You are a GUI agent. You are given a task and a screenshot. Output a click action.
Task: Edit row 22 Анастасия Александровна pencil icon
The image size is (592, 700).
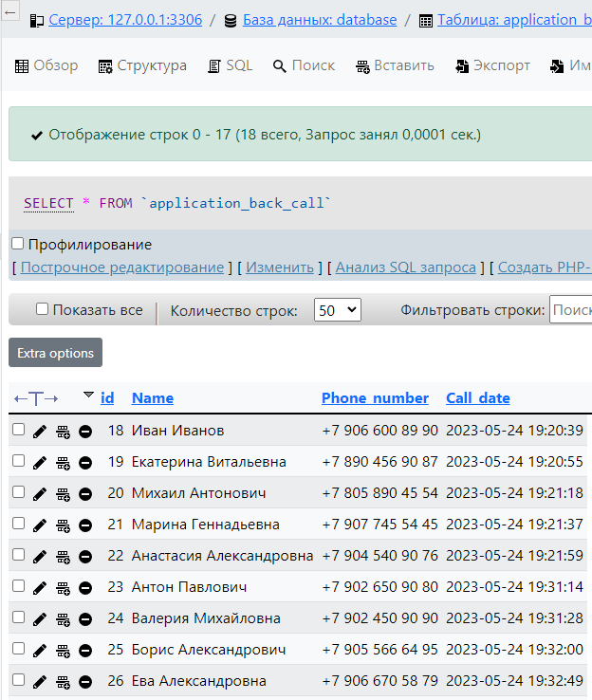coord(40,556)
